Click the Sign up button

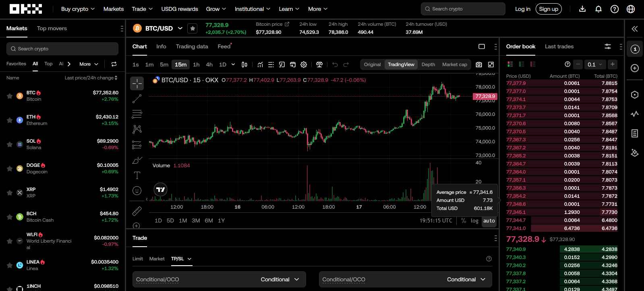(x=549, y=9)
